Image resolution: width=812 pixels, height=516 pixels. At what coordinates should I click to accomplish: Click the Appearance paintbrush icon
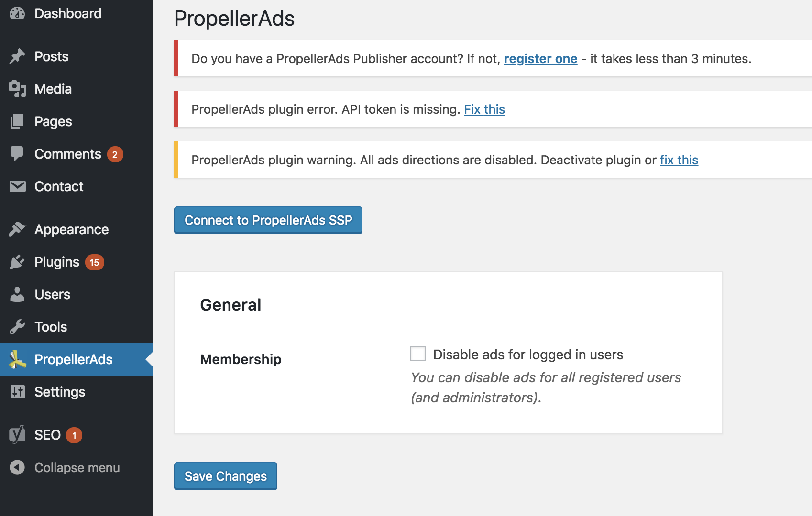coord(17,229)
